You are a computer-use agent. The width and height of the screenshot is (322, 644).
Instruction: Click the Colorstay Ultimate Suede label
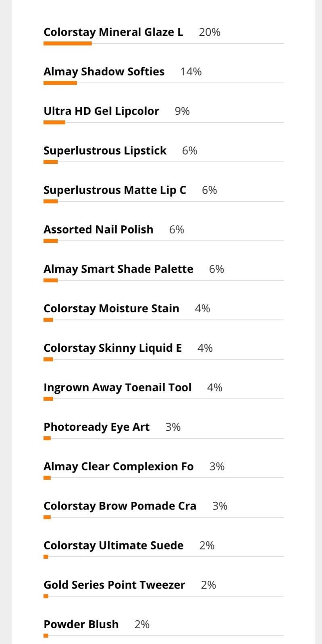click(113, 545)
